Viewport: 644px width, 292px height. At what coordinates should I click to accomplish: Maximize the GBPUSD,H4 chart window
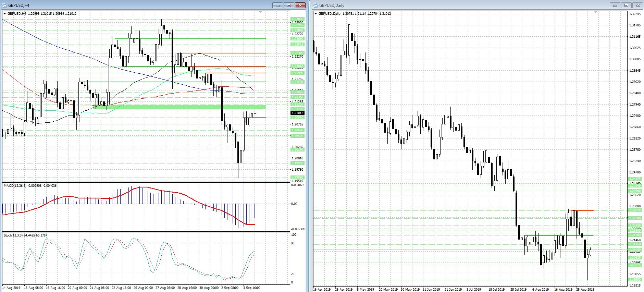[289, 5]
